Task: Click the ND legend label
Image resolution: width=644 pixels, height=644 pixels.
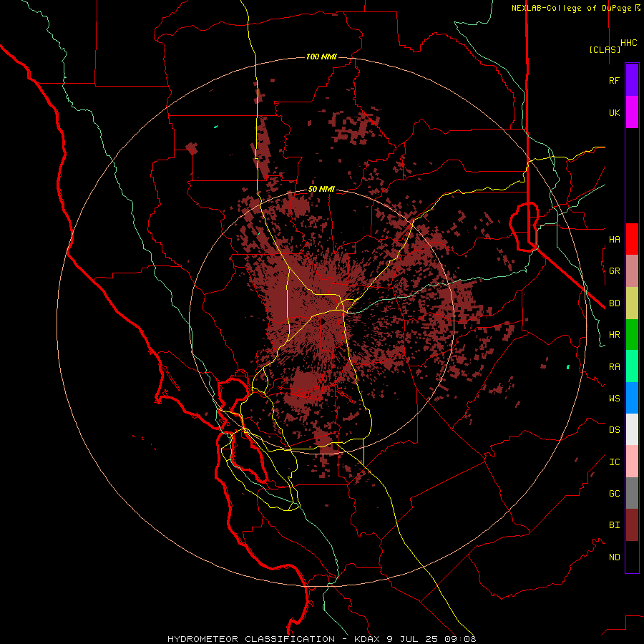Action: coord(614,557)
